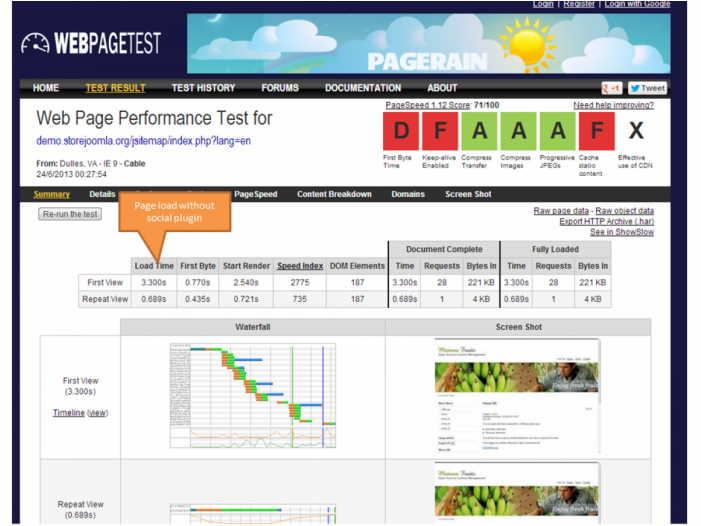
Task: Open the Screen Shot tab
Action: [x=468, y=194]
